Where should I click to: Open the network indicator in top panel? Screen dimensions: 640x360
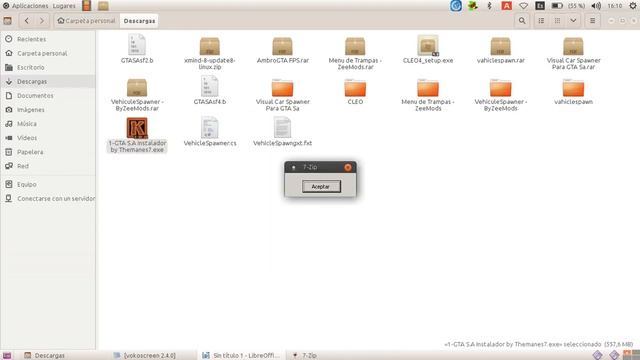pos(523,6)
